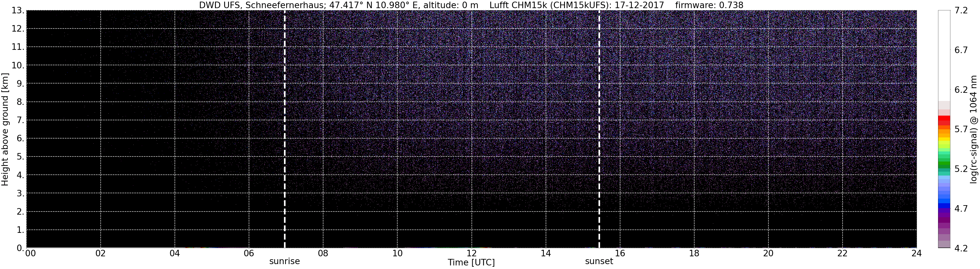Screen dimensions: 980x269
Task: Click the colorbar tick value '5.2'
Action: (x=961, y=169)
